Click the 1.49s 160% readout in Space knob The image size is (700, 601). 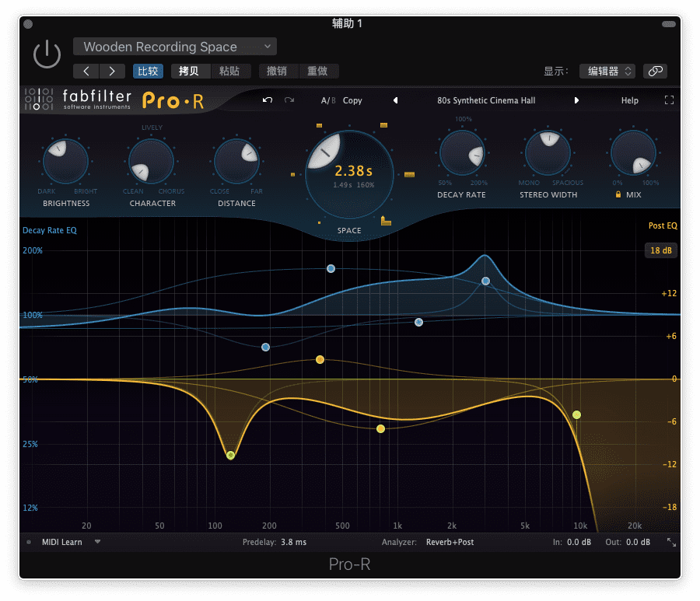pyautogui.click(x=354, y=185)
